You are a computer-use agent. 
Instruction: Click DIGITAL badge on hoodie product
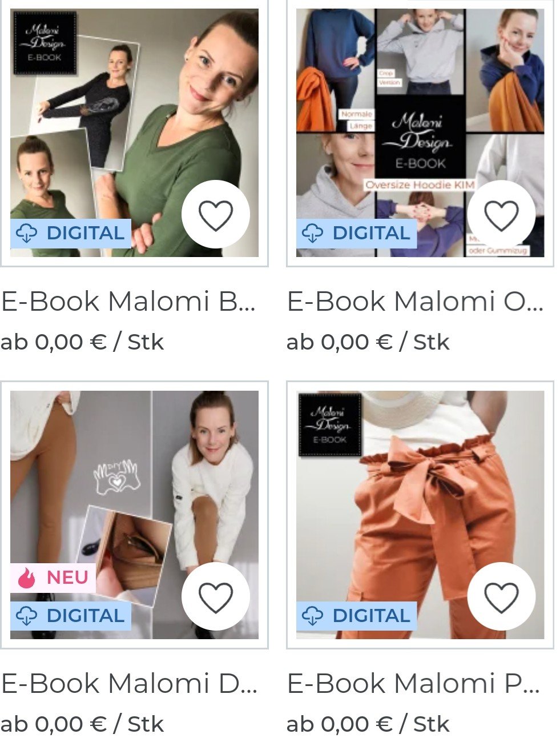pyautogui.click(x=356, y=233)
